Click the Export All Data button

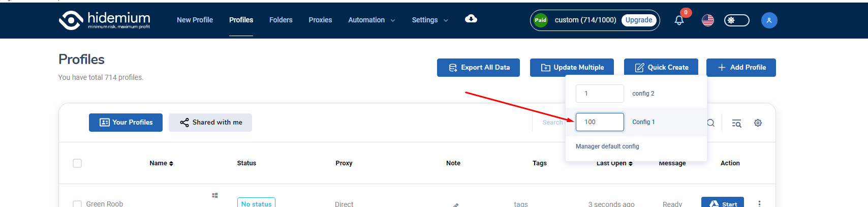478,68
